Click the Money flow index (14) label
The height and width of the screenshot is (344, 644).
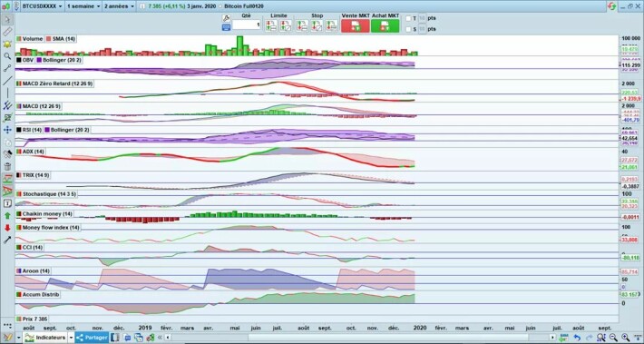tap(48, 227)
